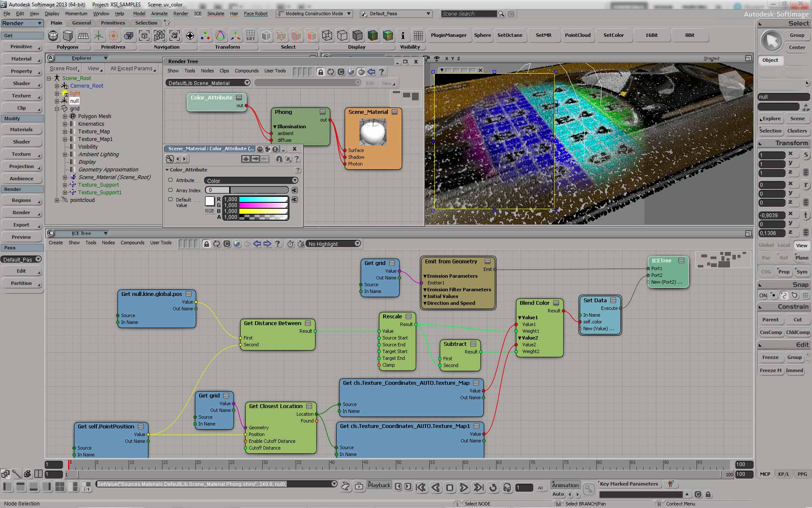Toggle the Array Index animation marker
Image resolution: width=812 pixels, height=508 pixels.
170,190
